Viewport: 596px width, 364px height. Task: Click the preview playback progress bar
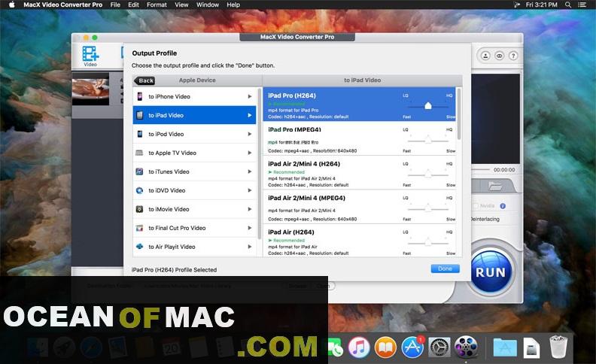click(x=481, y=169)
